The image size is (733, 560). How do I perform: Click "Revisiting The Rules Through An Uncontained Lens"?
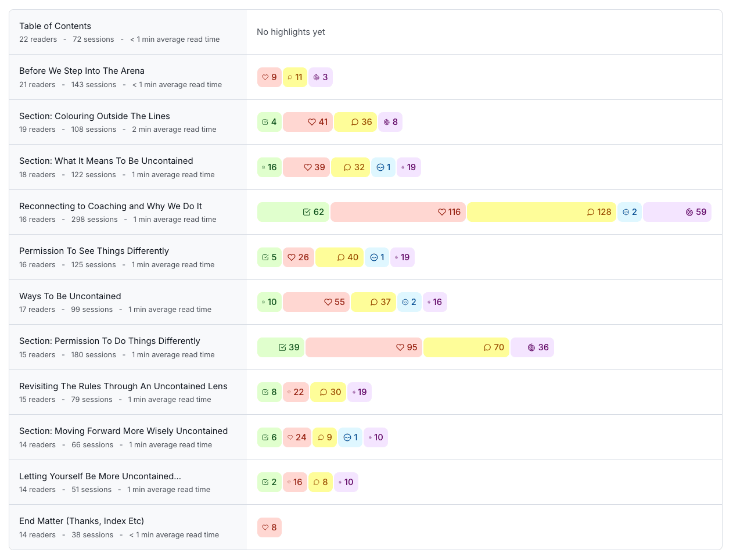(123, 386)
